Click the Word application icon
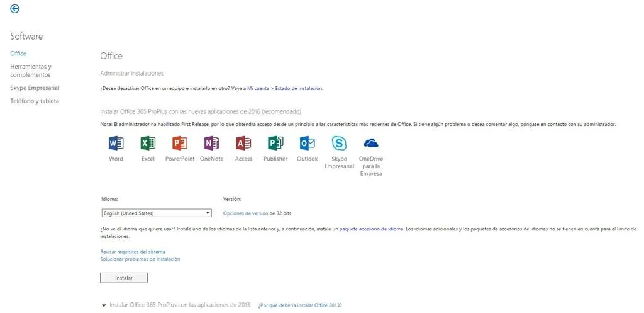Screen dimensions: 644x313 116,143
